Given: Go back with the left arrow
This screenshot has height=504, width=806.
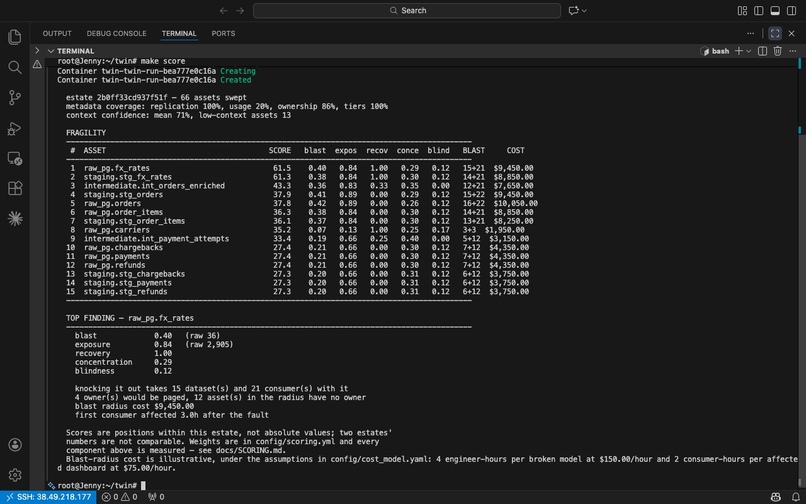Looking at the screenshot, I should point(223,10).
